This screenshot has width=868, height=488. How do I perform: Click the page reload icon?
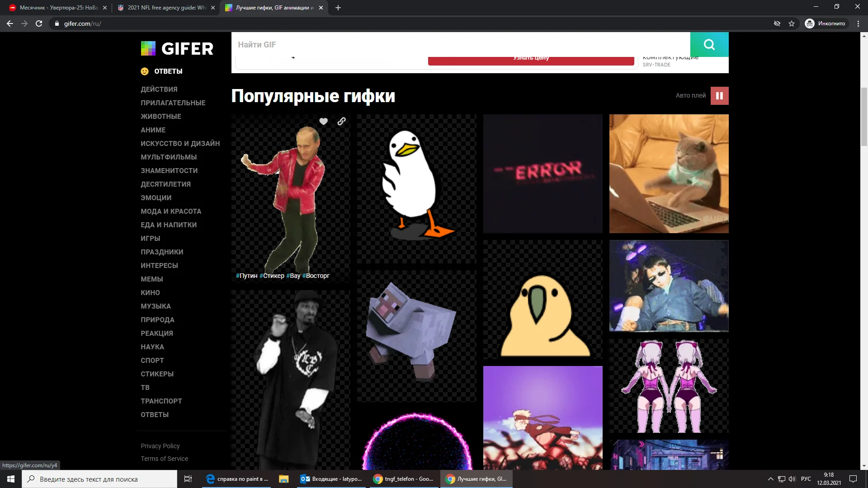(39, 23)
